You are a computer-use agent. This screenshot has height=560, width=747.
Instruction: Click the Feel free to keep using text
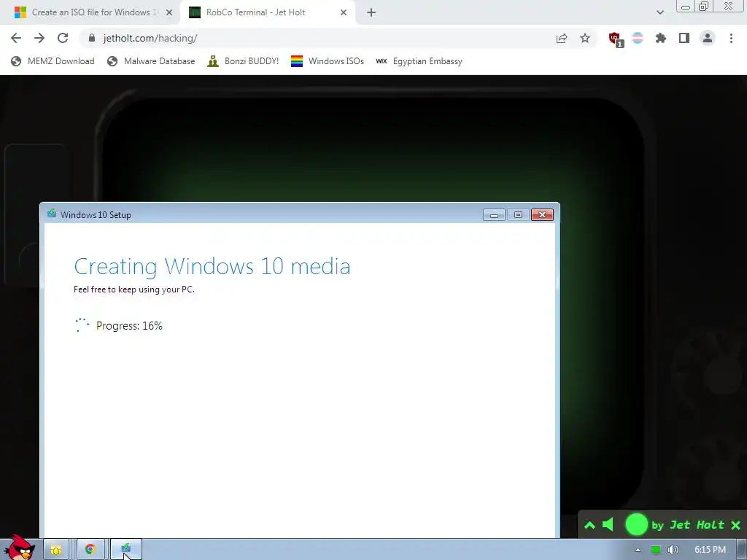134,289
